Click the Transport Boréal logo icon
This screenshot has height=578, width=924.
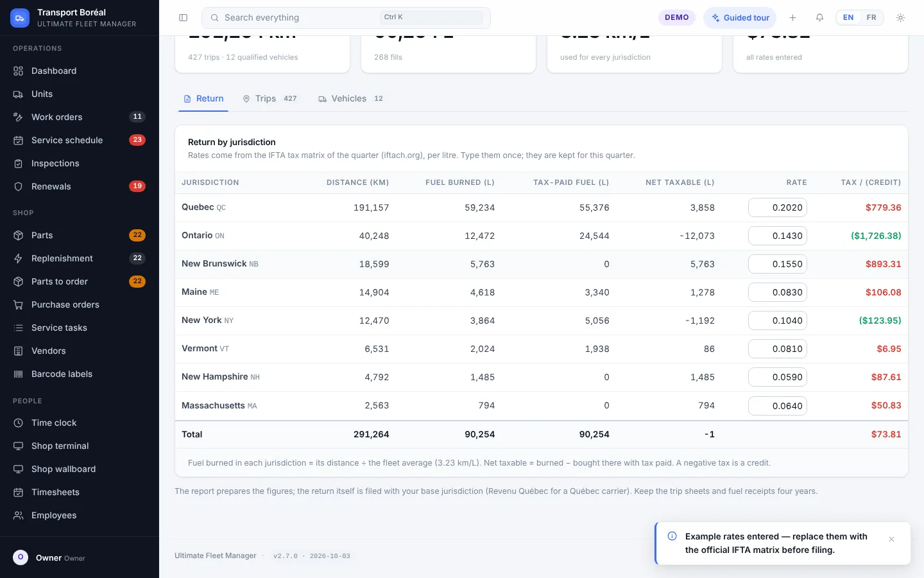[20, 18]
